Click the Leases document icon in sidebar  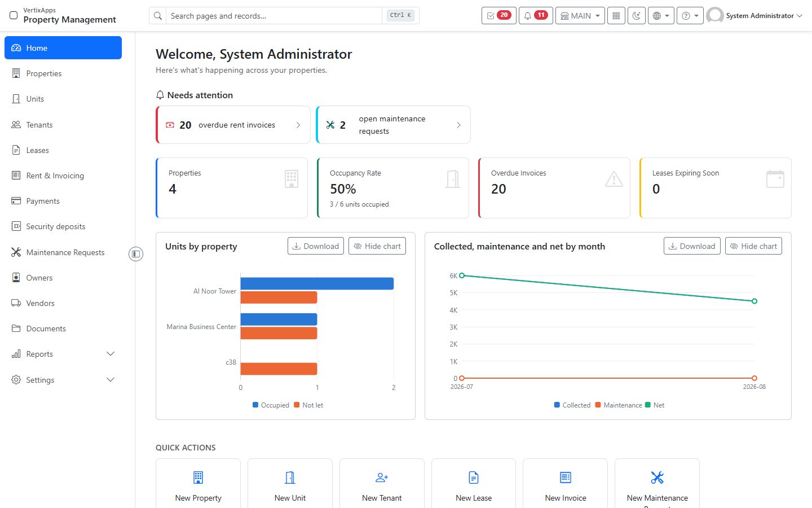point(16,150)
